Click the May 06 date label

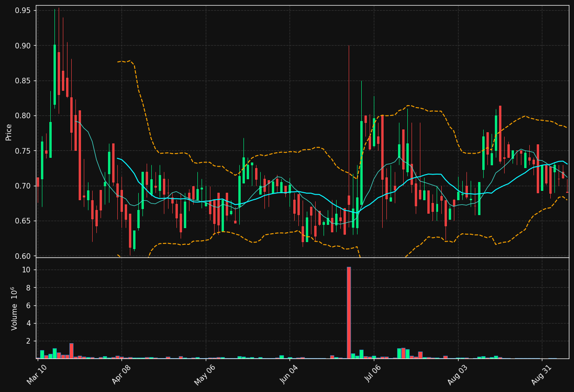point(205,374)
